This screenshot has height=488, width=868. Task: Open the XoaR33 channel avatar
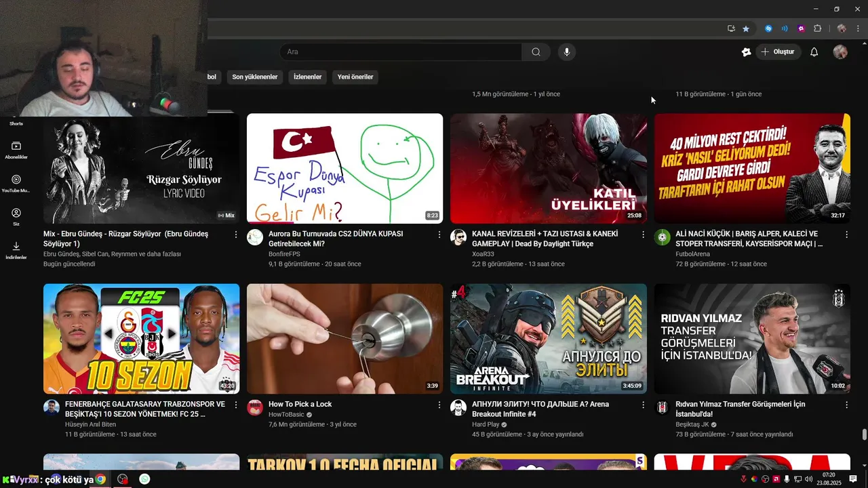(458, 237)
